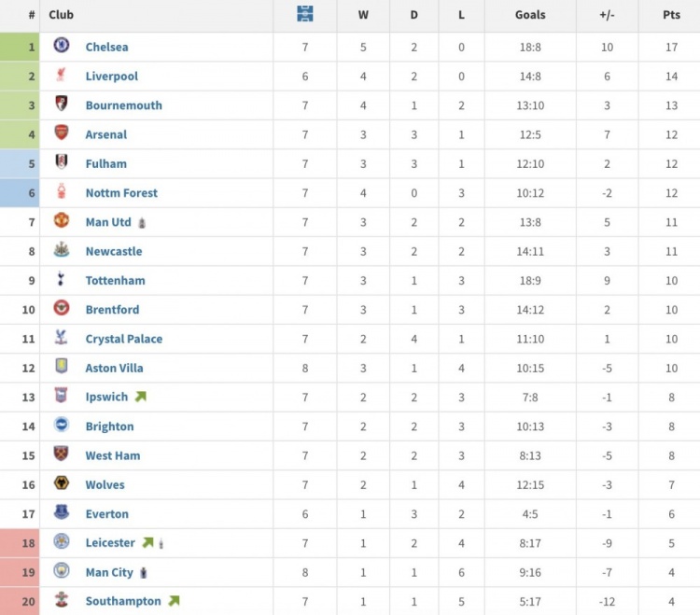Open the Bournemouth team link
The width and height of the screenshot is (700, 615).
[x=123, y=105]
